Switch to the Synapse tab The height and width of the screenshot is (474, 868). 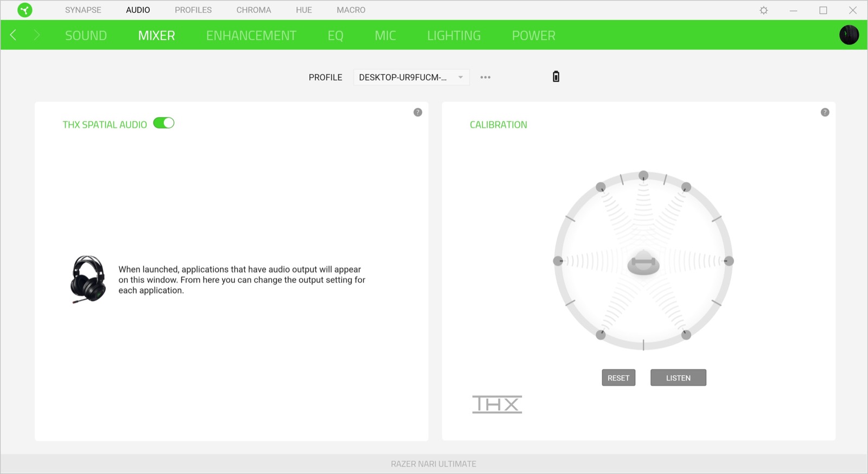coord(83,10)
